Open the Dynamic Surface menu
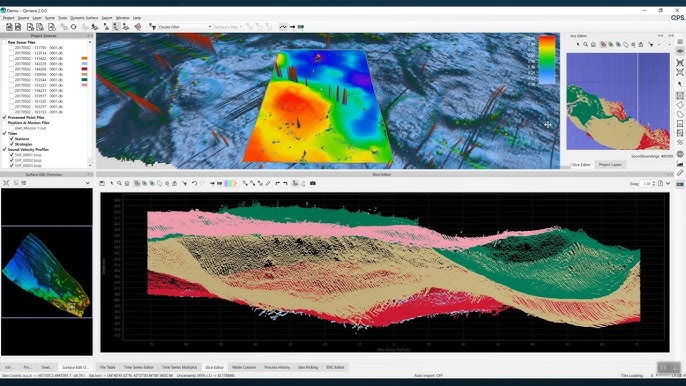Viewport: 686px width, 386px height. [x=84, y=18]
